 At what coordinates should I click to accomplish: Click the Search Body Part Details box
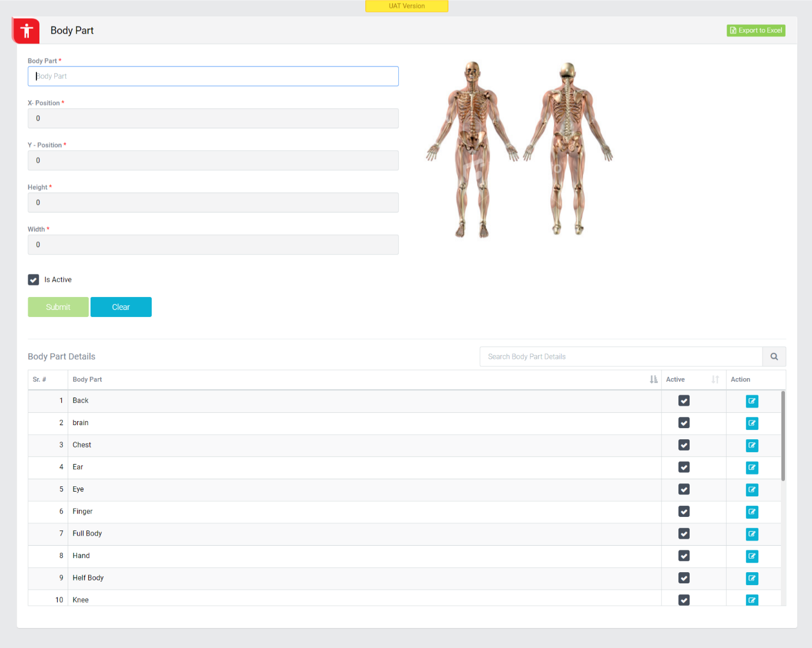(x=621, y=356)
